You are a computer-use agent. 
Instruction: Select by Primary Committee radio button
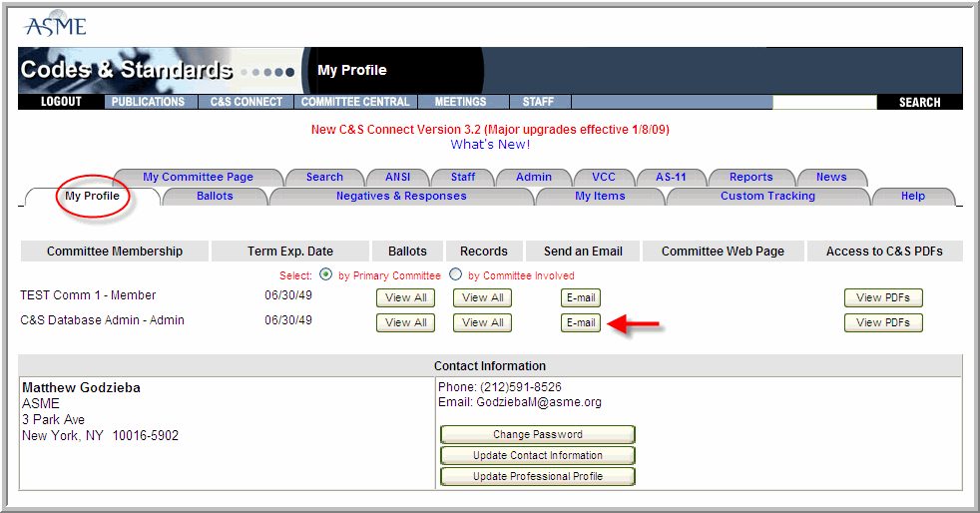pos(325,274)
